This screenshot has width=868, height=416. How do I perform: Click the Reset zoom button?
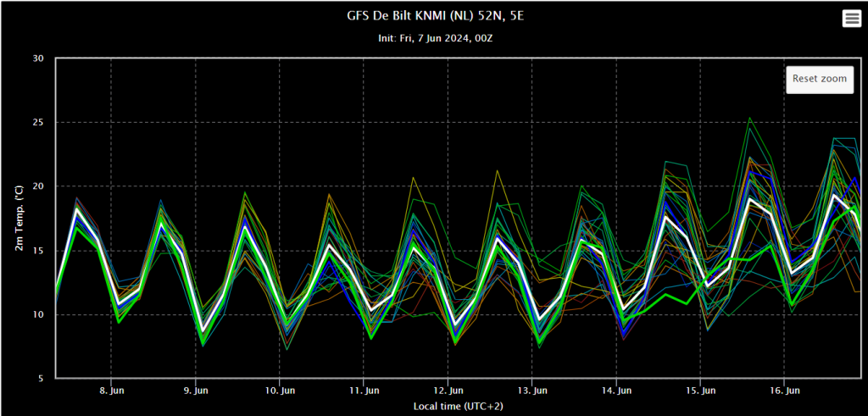click(820, 79)
